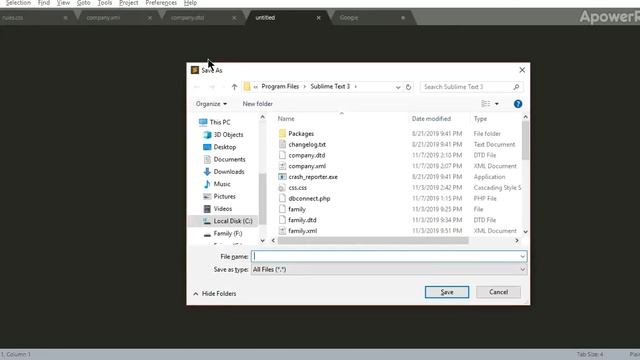Open the view options dropdown arrow
This screenshot has height=360, width=640.
pos(497,104)
